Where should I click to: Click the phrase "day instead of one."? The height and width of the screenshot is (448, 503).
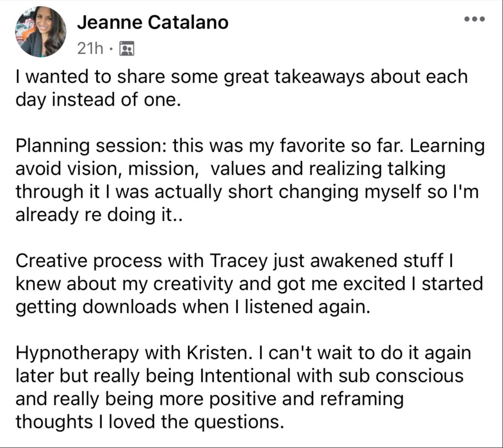96,100
